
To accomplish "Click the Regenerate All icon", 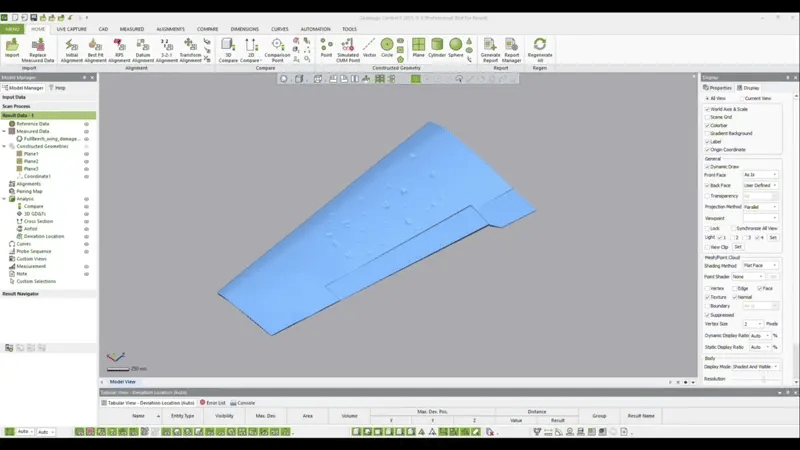I will [x=540, y=46].
